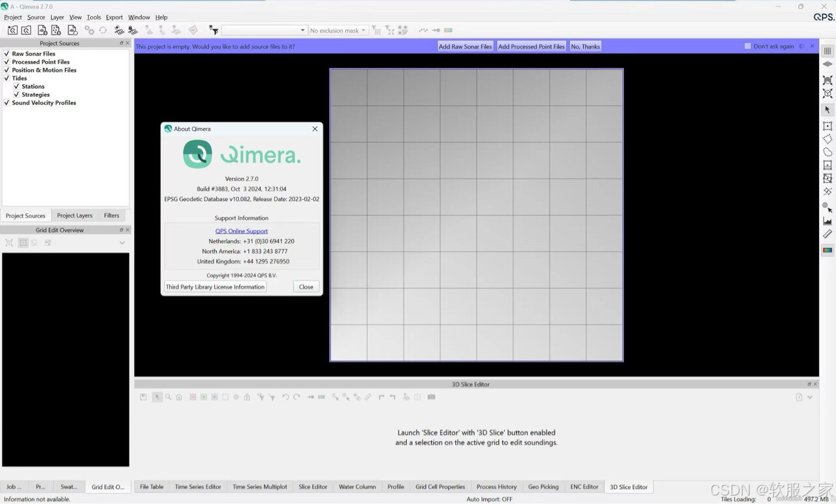836x504 pixels.
Task: Click Close in the About Qimera dialog
Action: tap(306, 287)
